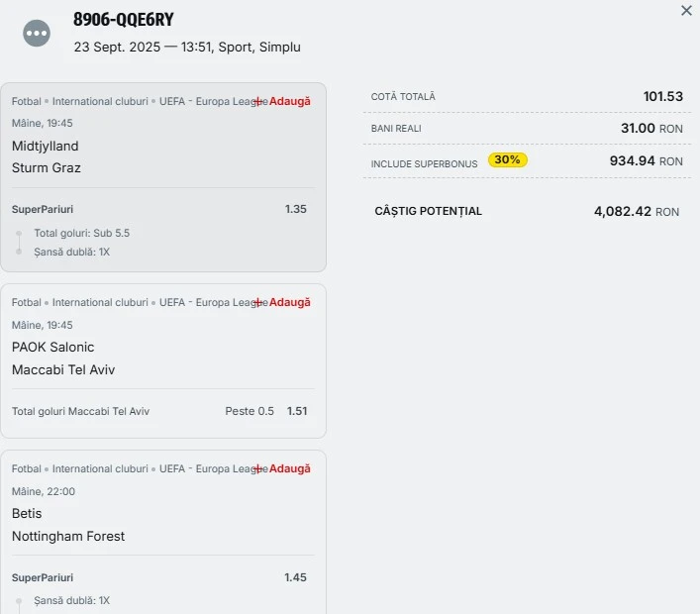The height and width of the screenshot is (614, 700).
Task: Click the yellow 30% superbonus badge
Action: tap(507, 159)
